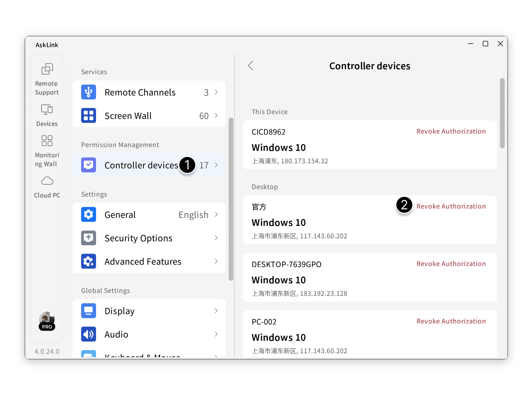Expand the Screen Wall chevron

(216, 116)
